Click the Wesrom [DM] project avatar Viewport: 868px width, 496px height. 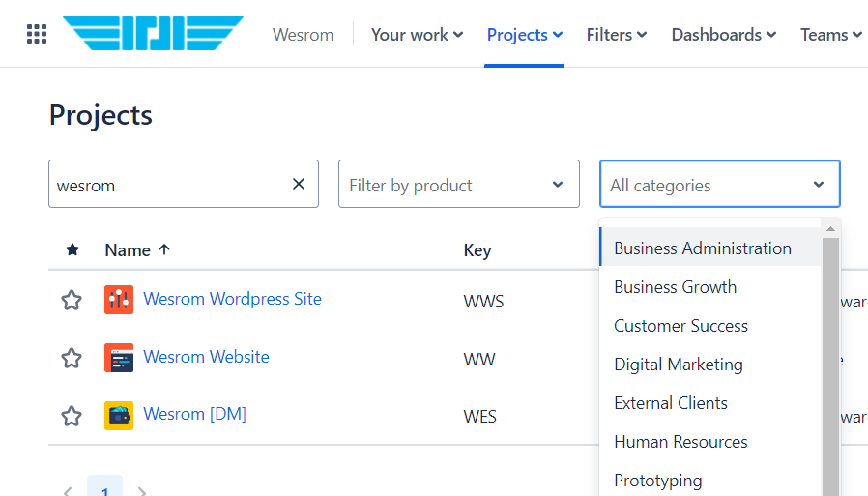[119, 416]
